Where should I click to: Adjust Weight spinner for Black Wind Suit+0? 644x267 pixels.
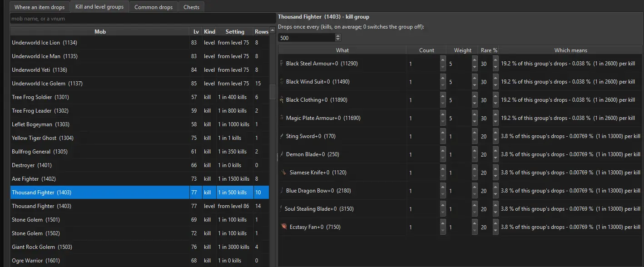click(x=476, y=82)
